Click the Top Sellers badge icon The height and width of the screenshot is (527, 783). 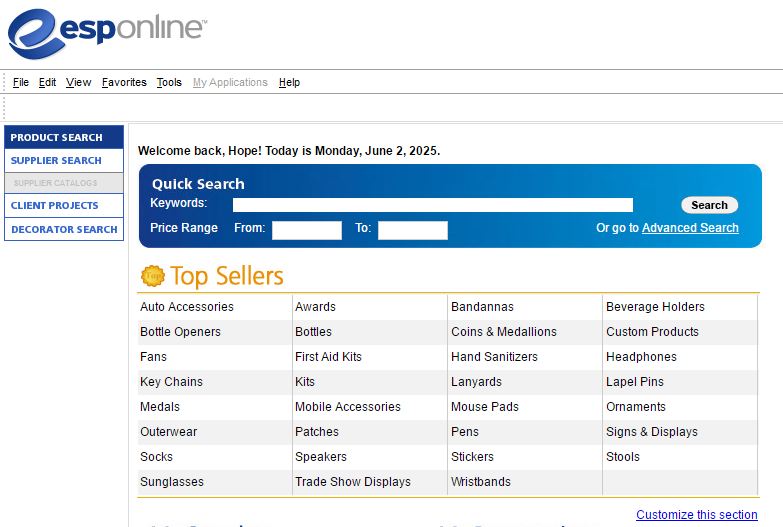(x=153, y=276)
